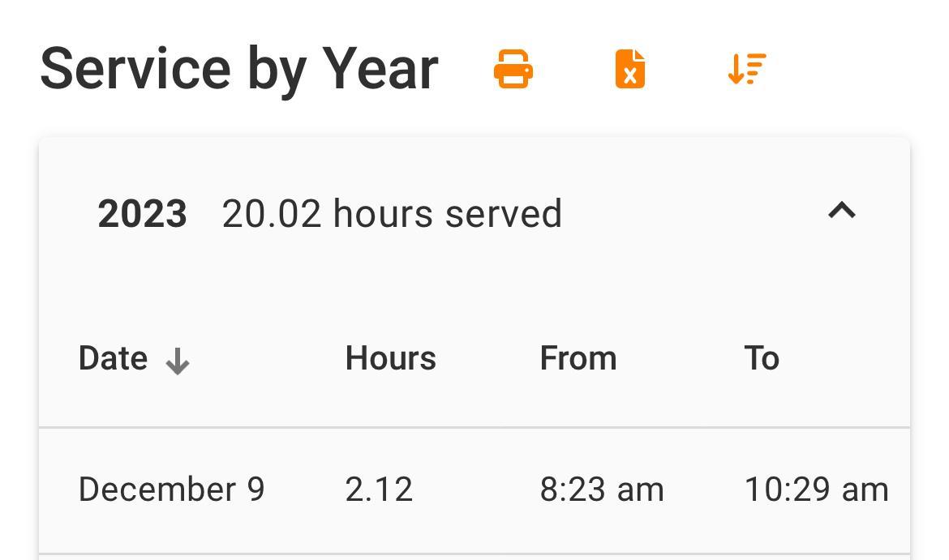Export service records to Excel file

coord(630,69)
